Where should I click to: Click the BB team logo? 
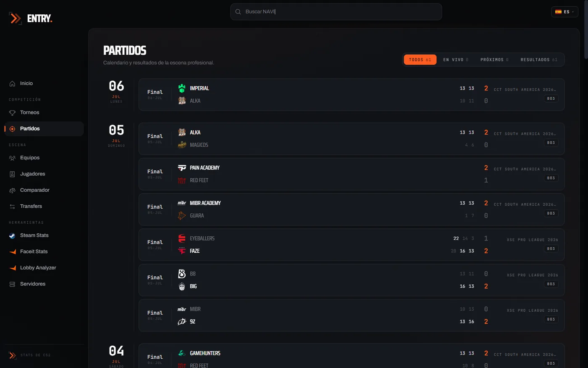[182, 274]
